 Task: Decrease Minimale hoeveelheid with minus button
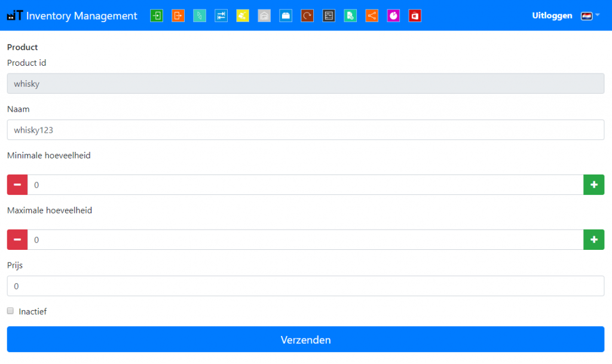pyautogui.click(x=17, y=185)
